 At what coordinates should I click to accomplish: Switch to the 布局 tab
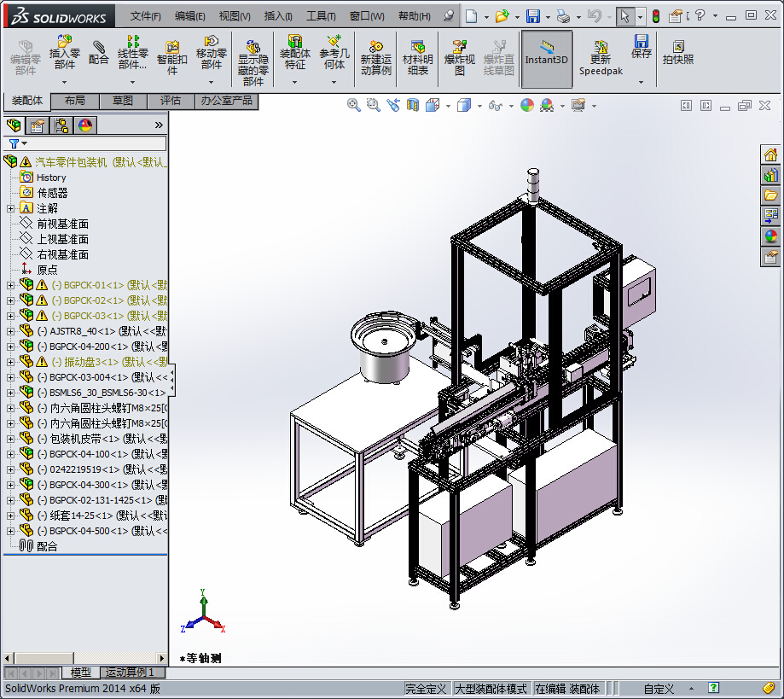(75, 101)
